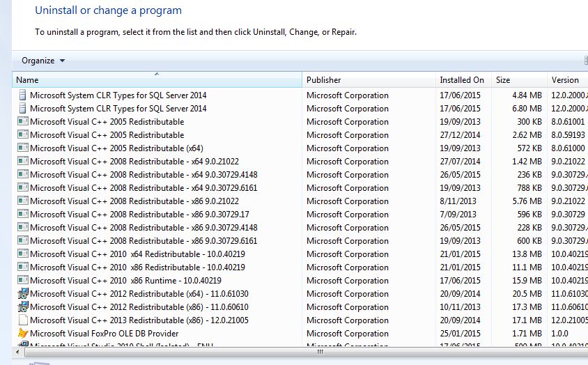
Task: Sort by Installed On column header
Action: 463,79
